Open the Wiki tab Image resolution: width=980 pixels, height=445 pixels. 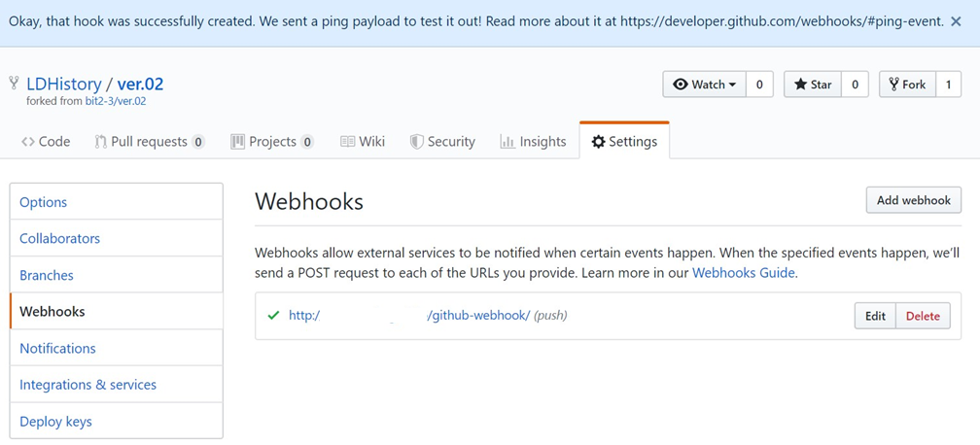363,142
